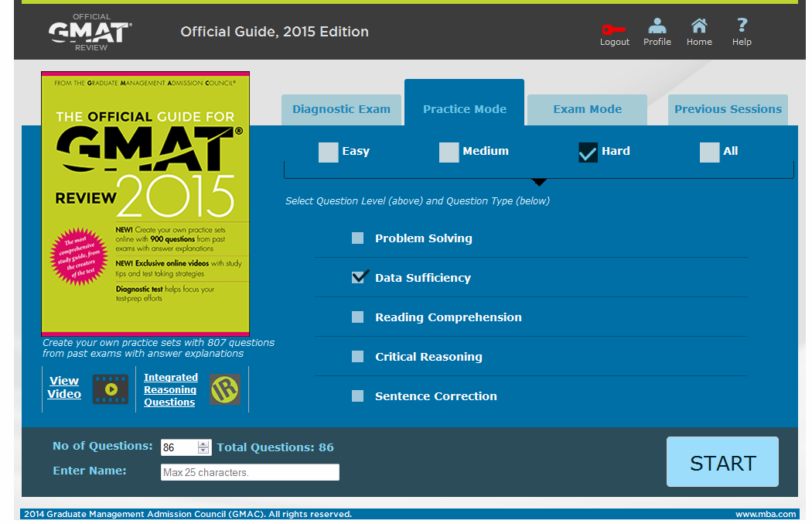Click the Easy difficulty label
This screenshot has height=524, width=812.
(356, 152)
